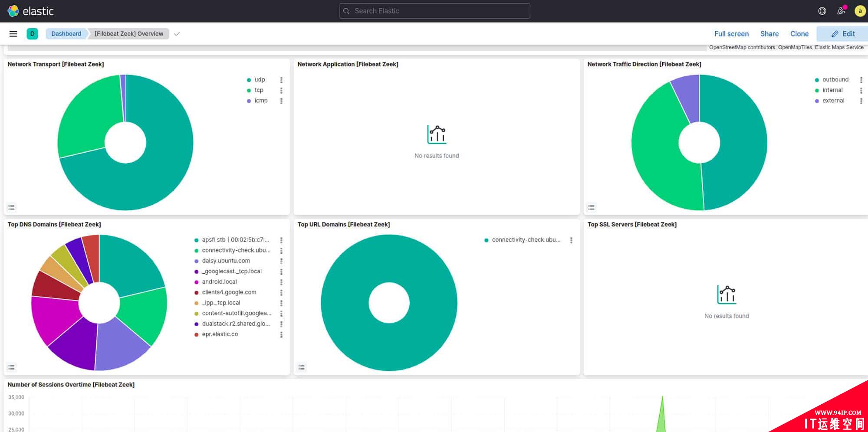Select the udp legend label
This screenshot has height=432, width=868.
pos(260,80)
